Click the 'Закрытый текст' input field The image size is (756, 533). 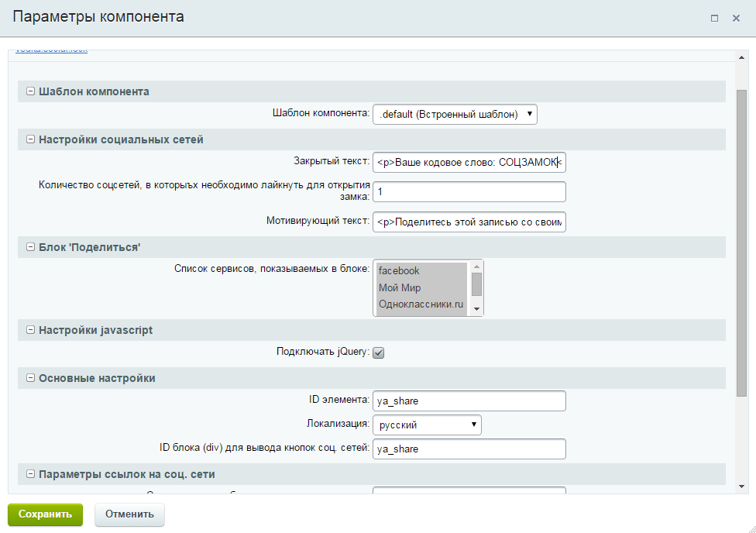tap(469, 162)
